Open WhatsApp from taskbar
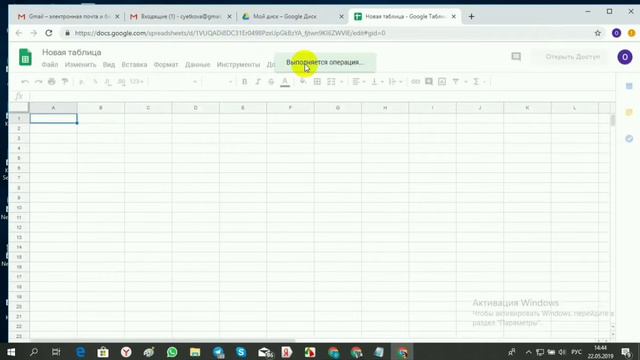Screen dimensions: 640x360 click(x=172, y=352)
